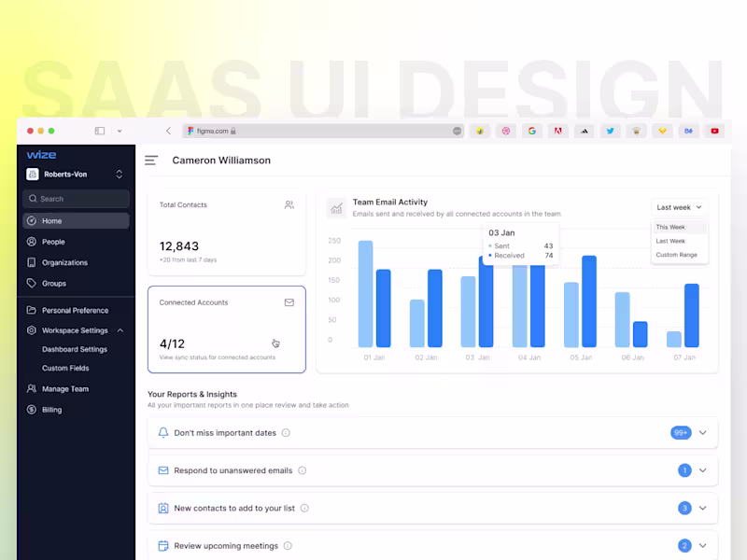Open Billing using the dollar icon
The image size is (747, 560).
tap(32, 409)
